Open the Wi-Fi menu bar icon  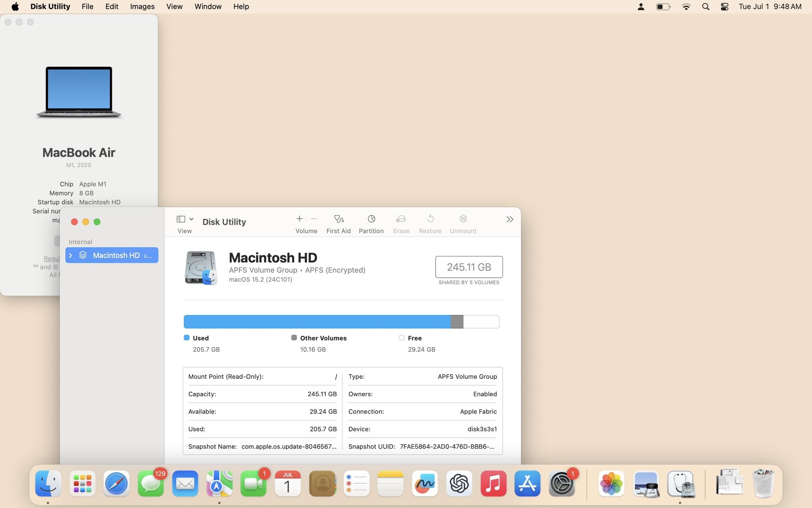[x=686, y=6]
